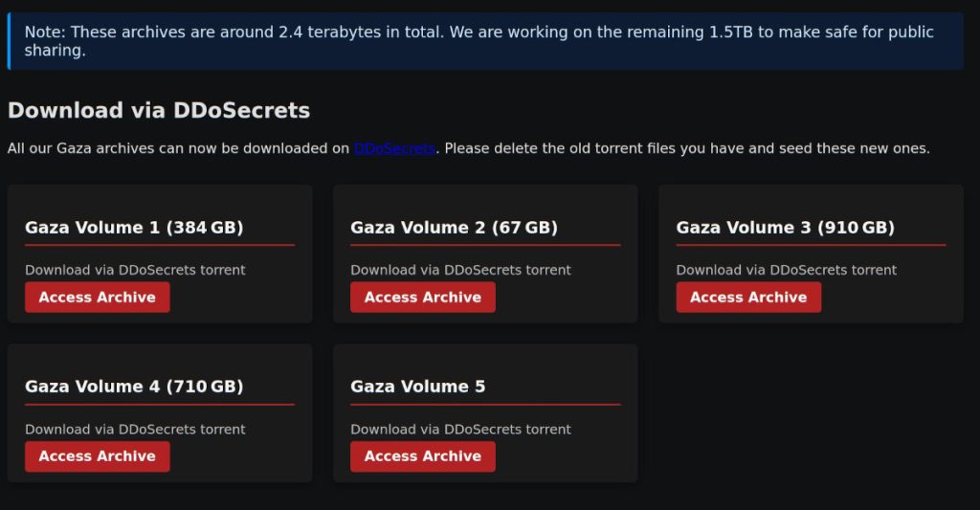
Task: Click the 'Download via DDoSecrets' section heading
Action: tap(159, 110)
